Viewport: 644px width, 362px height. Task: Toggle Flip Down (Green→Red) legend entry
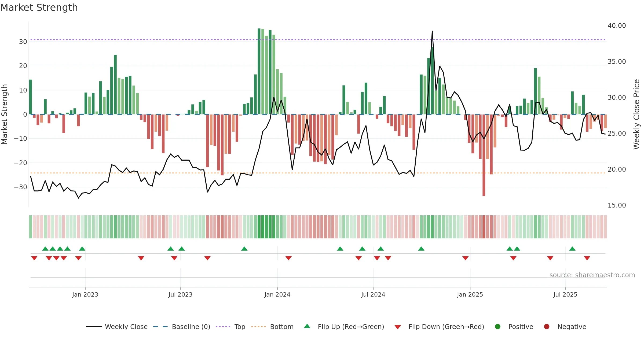439,327
